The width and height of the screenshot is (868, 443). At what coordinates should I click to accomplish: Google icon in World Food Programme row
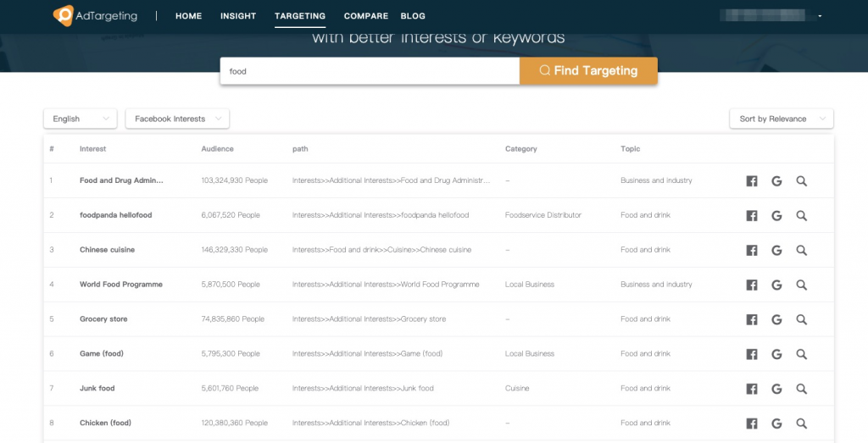(x=776, y=285)
